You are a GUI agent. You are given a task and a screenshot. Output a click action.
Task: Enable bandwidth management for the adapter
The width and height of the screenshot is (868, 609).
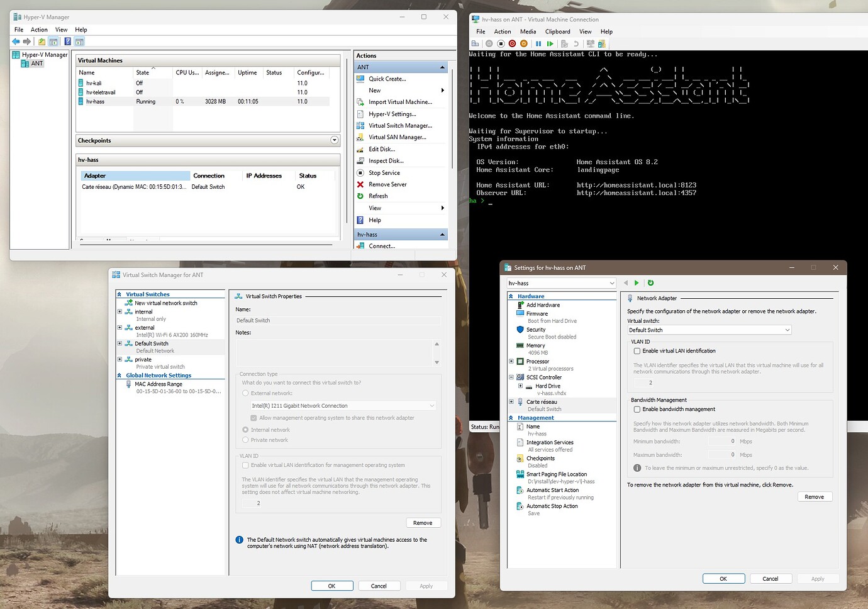(x=637, y=409)
